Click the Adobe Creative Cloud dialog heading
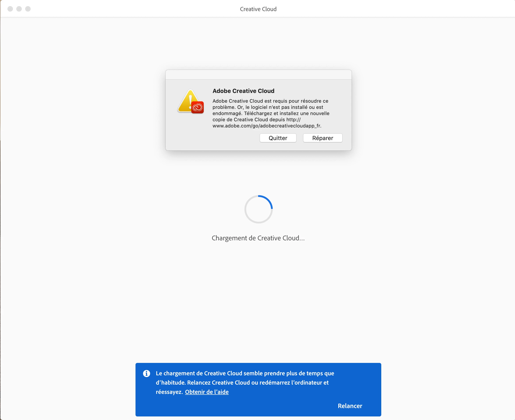The height and width of the screenshot is (420, 515). (243, 91)
